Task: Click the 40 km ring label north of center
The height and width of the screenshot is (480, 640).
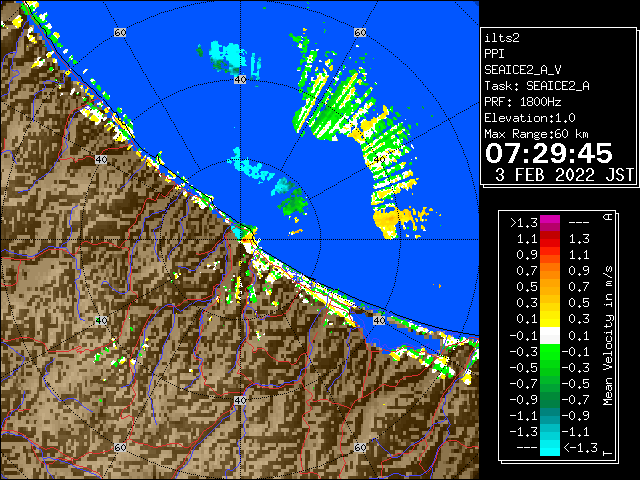Action: (x=240, y=79)
